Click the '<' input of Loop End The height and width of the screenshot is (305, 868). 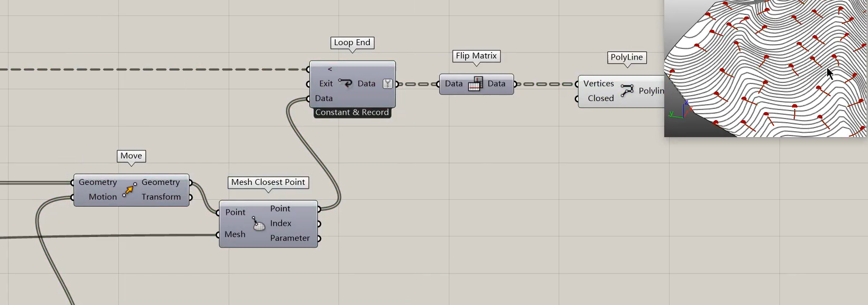click(x=329, y=69)
